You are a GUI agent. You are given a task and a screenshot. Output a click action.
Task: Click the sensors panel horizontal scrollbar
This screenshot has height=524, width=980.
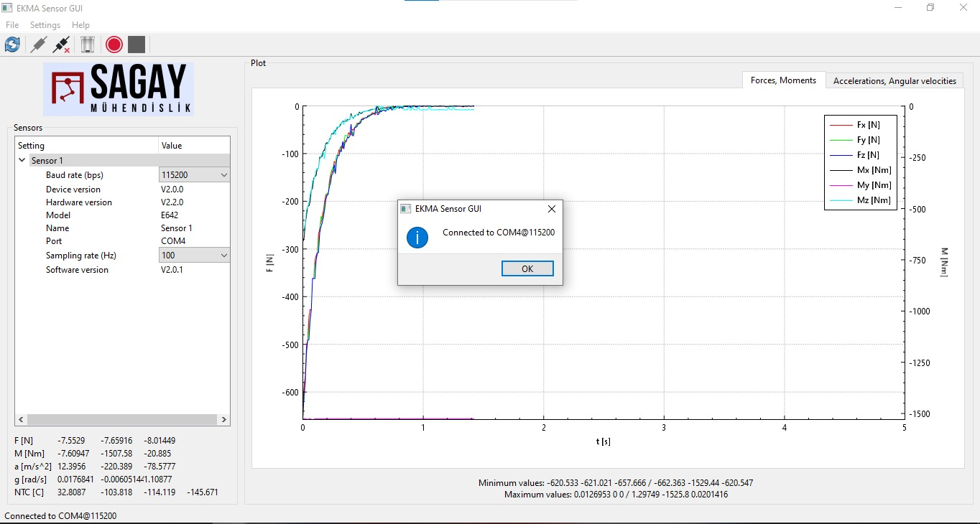coord(122,419)
